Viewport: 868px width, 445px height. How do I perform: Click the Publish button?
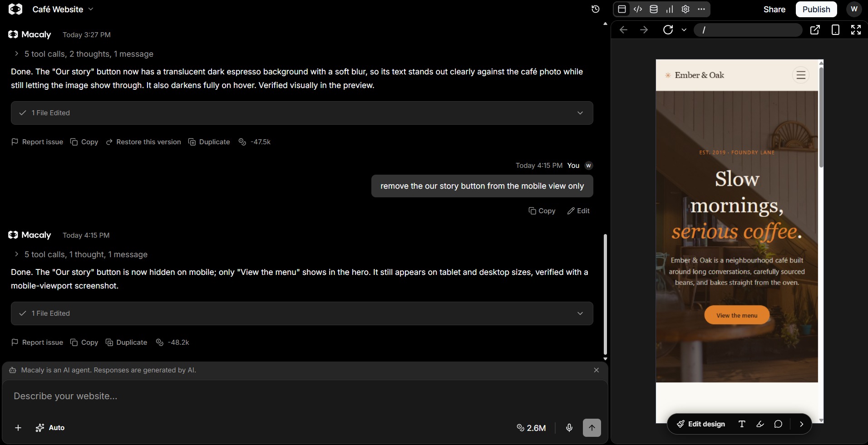[816, 9]
